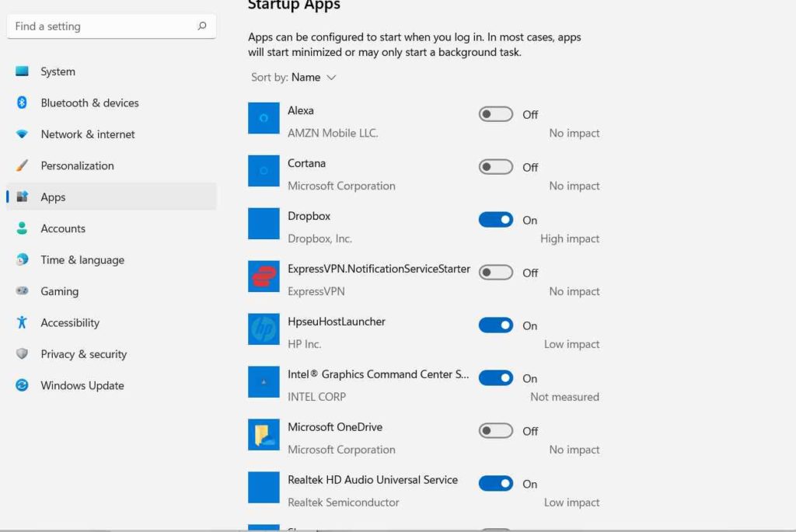
Task: Open Accounts settings
Action: click(112, 229)
